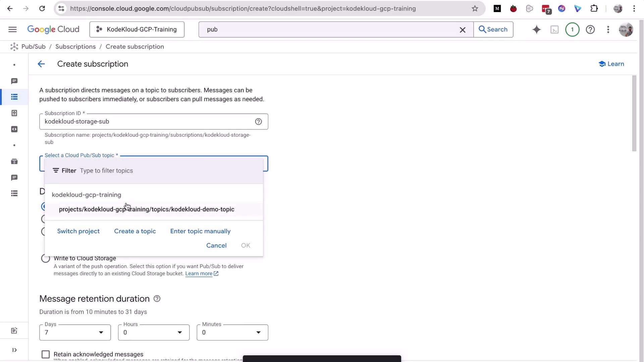Click Create a topic link
644x362 pixels.
135,231
